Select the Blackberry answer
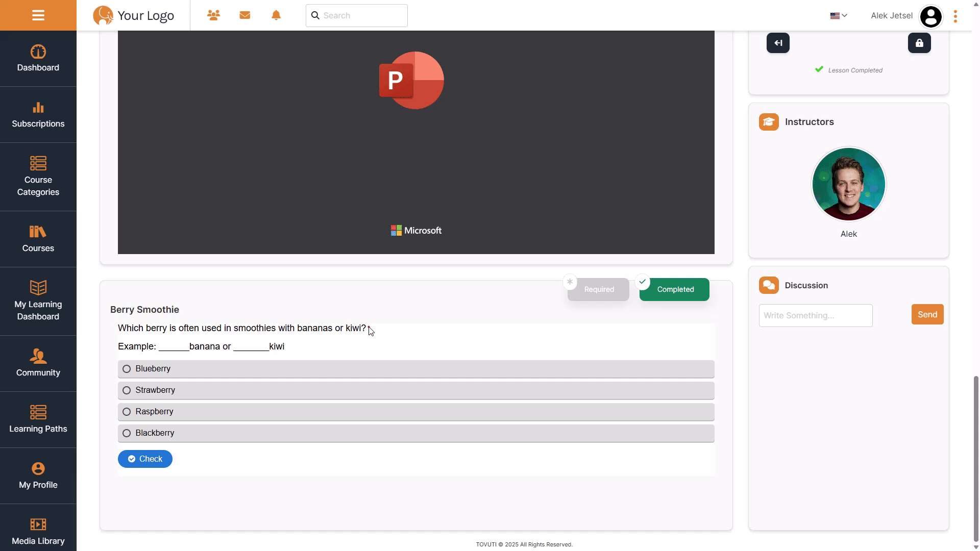Image resolution: width=980 pixels, height=551 pixels. tap(416, 433)
